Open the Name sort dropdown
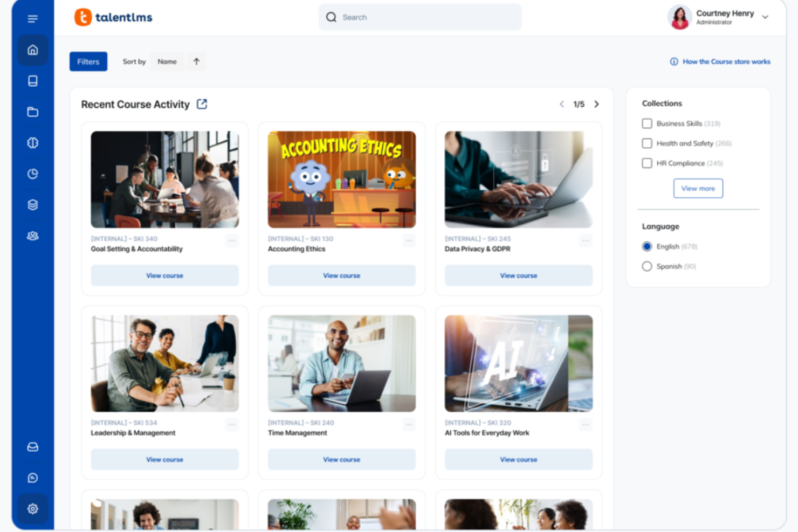798x532 pixels. coord(167,61)
